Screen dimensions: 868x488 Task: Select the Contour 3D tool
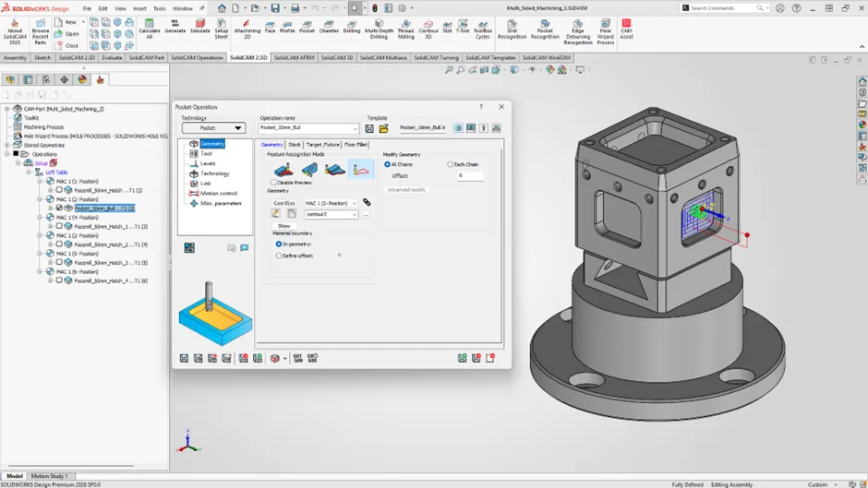(428, 29)
